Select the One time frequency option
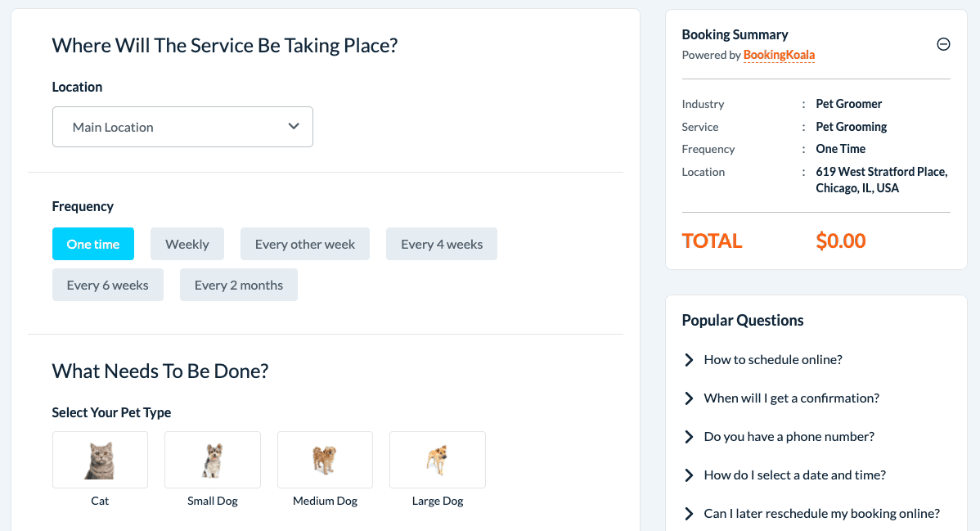The height and width of the screenshot is (531, 980). point(93,244)
